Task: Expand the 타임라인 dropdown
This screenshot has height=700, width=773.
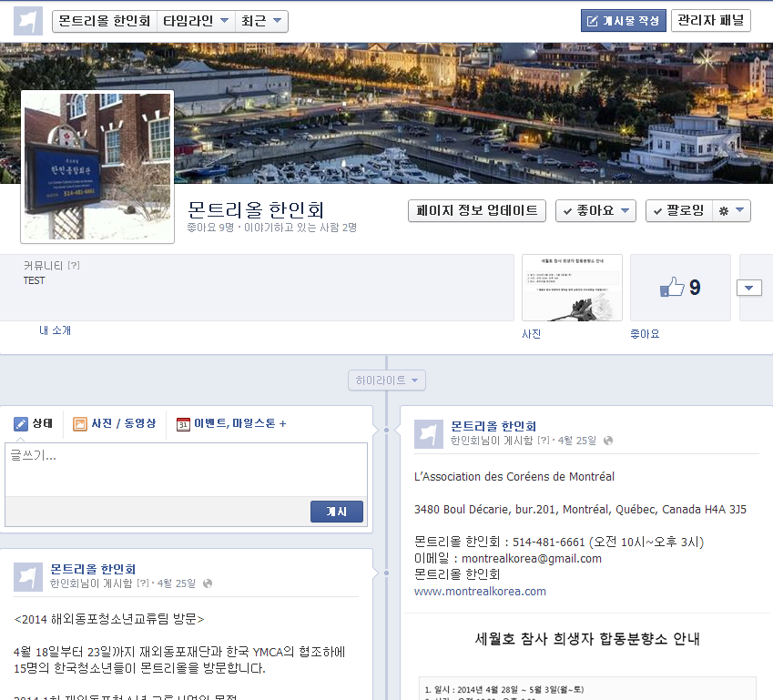Action: (196, 21)
